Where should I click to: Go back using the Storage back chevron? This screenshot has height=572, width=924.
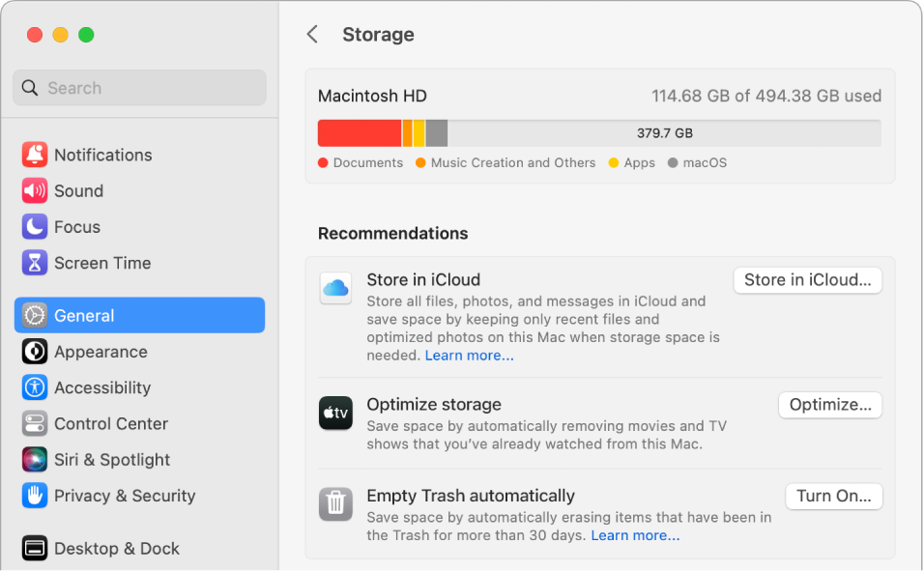click(311, 34)
